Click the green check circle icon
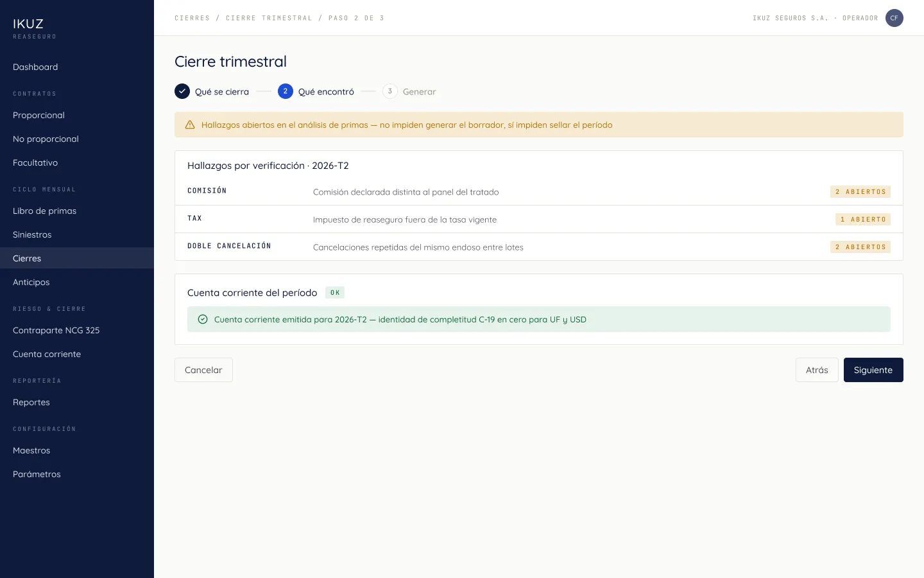924x578 pixels. coord(203,319)
